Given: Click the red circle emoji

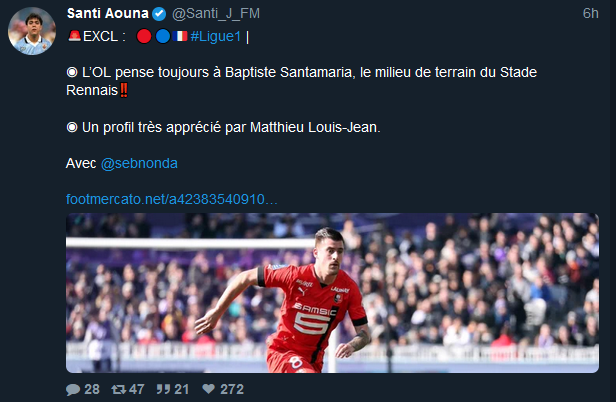Looking at the screenshot, I should (144, 37).
